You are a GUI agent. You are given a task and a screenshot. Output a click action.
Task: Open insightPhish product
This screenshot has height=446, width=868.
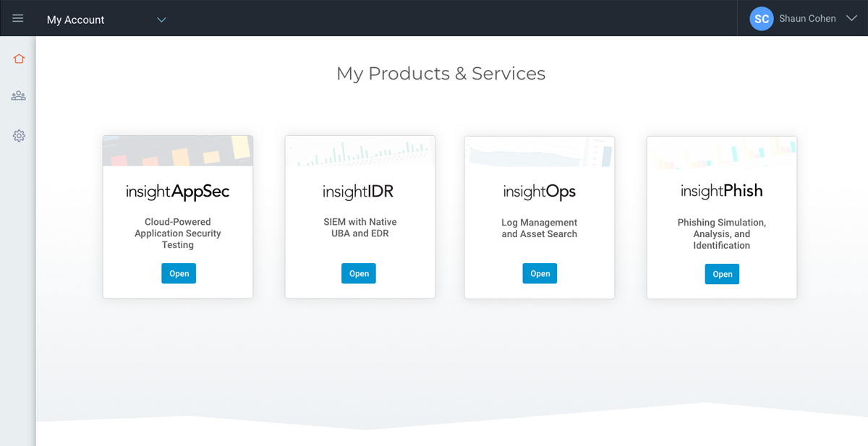(722, 274)
